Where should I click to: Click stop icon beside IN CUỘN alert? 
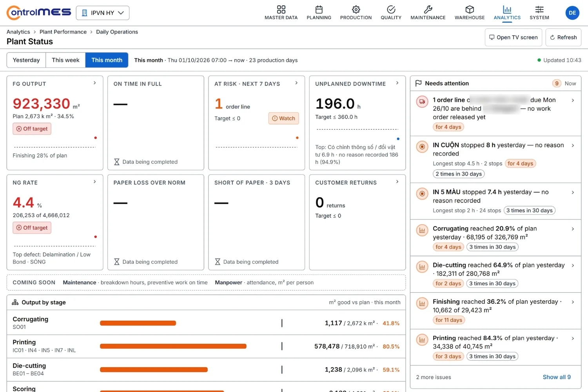point(422,147)
